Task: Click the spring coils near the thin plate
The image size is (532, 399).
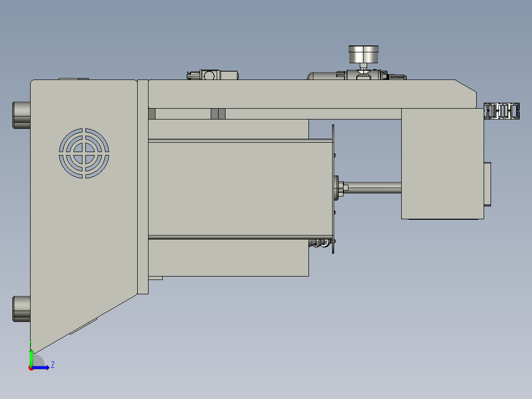Action: coord(320,243)
